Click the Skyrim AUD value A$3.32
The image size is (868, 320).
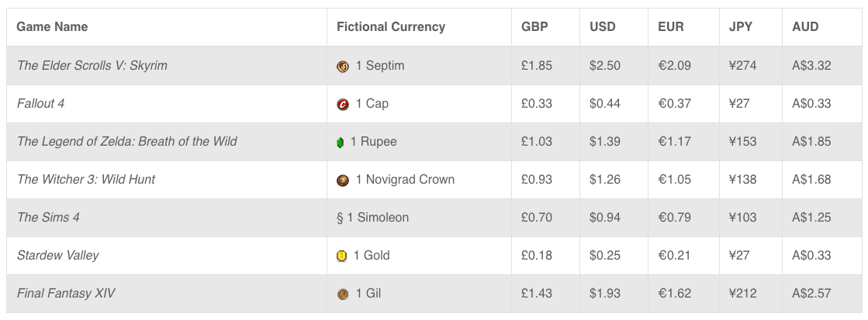(811, 65)
